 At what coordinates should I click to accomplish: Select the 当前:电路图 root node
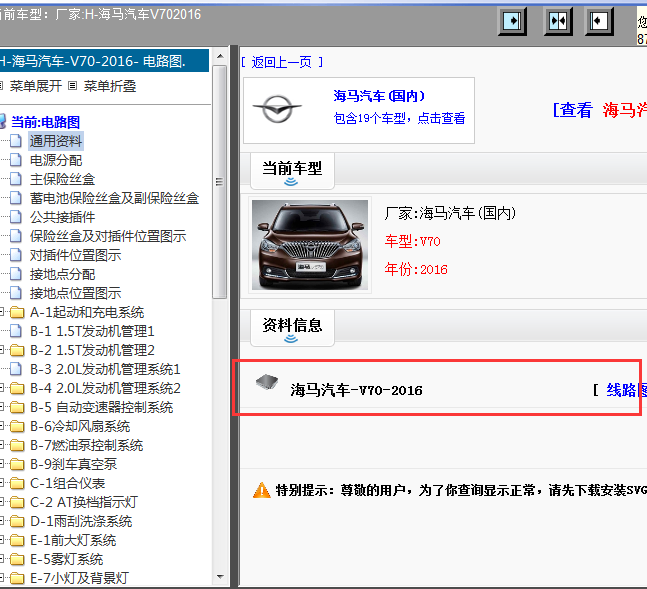[45, 122]
